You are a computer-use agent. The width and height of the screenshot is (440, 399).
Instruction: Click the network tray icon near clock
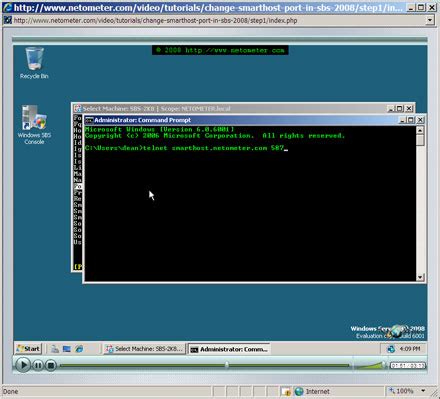pos(391,349)
